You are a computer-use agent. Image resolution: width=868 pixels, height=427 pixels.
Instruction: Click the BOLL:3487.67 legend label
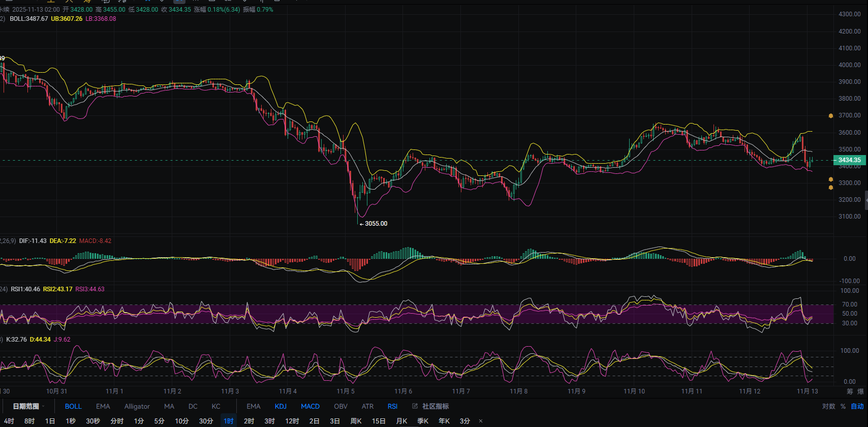click(x=29, y=19)
